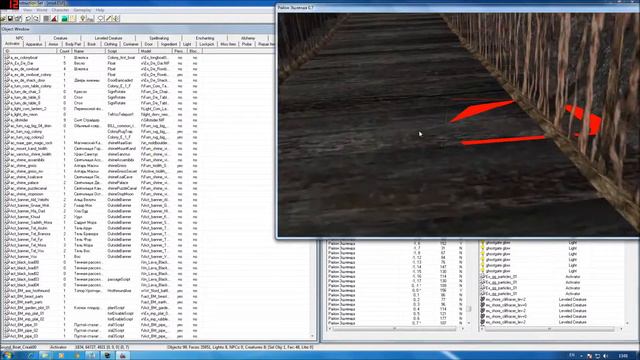Toggle the Path Grid editing icon
640x360 pixels.
(72, 18)
